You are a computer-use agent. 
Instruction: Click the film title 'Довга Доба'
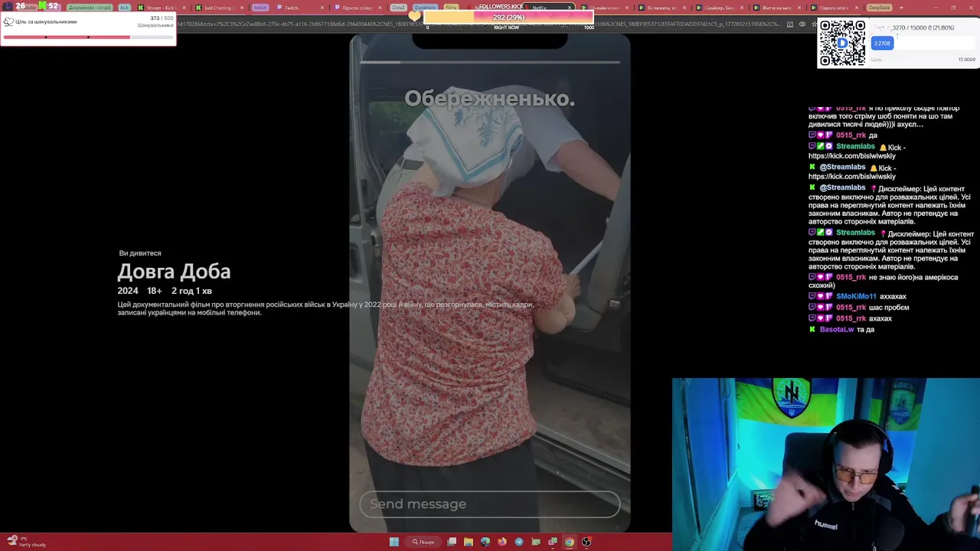tap(174, 272)
